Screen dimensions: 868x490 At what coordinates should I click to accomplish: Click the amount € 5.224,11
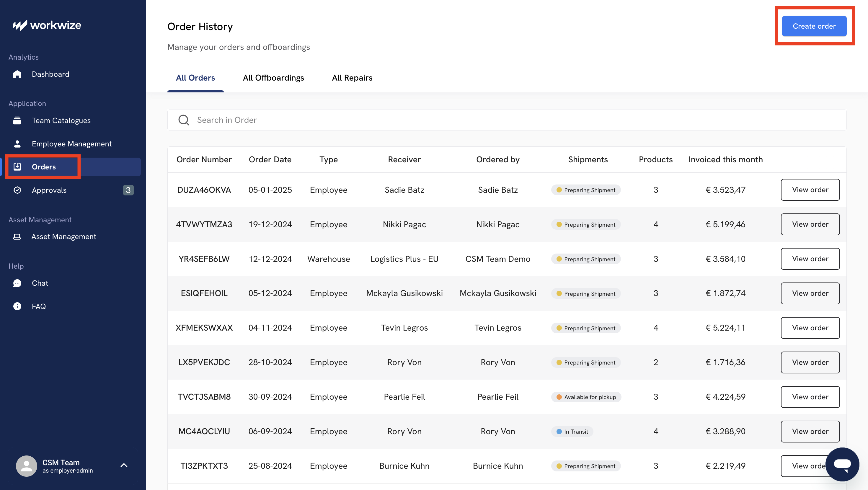point(725,328)
